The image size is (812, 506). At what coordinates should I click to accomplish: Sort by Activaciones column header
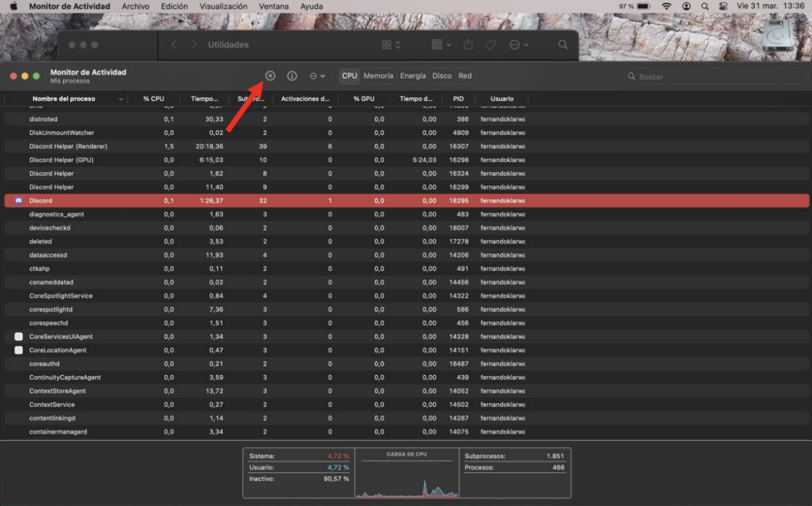(x=305, y=99)
